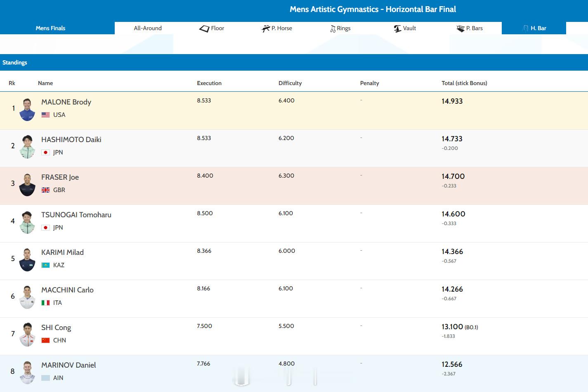The image size is (588, 392).
Task: Click the Total (stick Bonus) column header
Action: tap(464, 83)
